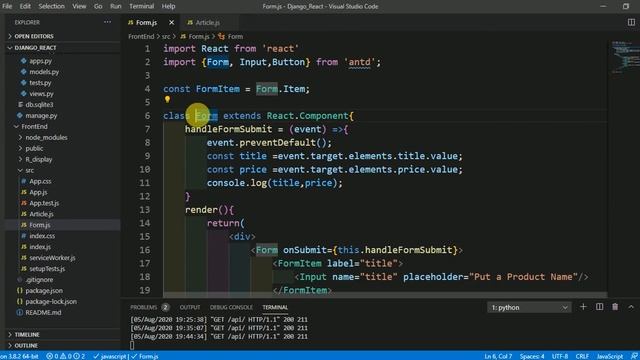640x360 pixels.
Task: Open the View menu
Action: tap(79, 6)
